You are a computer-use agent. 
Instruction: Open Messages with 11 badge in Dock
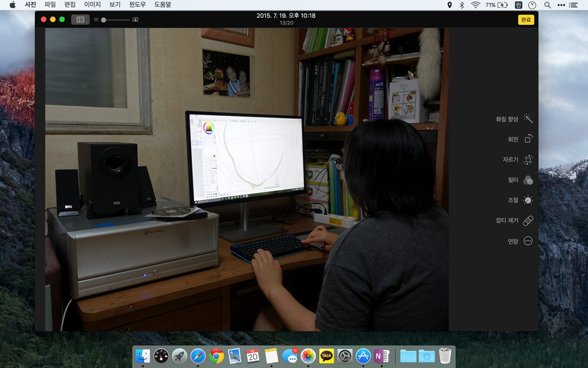tap(290, 356)
